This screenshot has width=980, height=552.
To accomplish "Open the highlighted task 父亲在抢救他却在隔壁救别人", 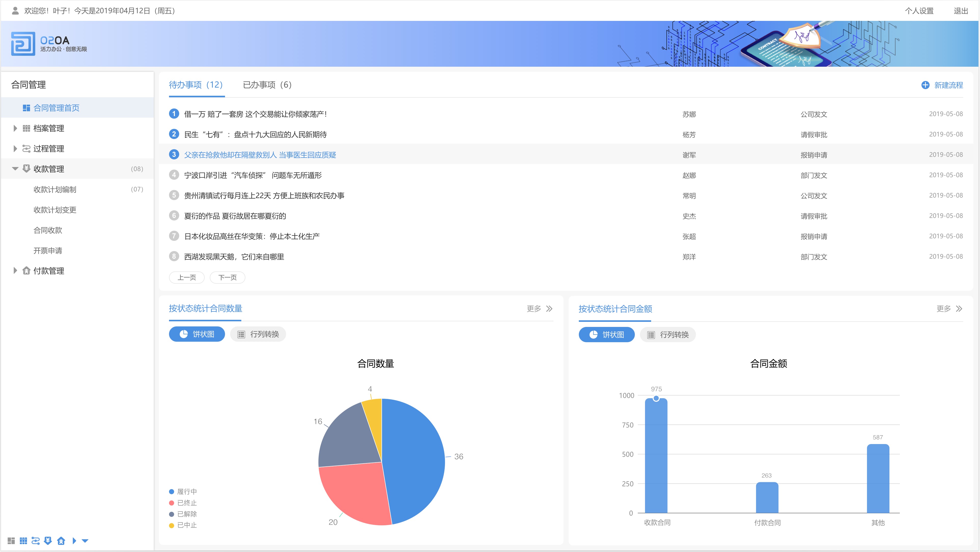I will 260,155.
